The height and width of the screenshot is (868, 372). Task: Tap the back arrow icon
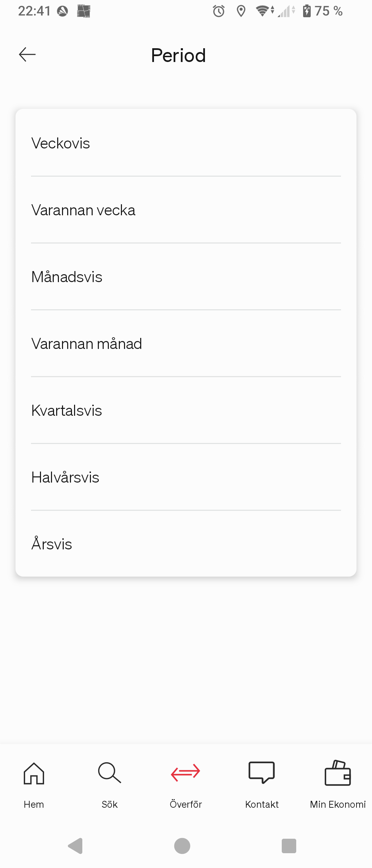tap(27, 54)
